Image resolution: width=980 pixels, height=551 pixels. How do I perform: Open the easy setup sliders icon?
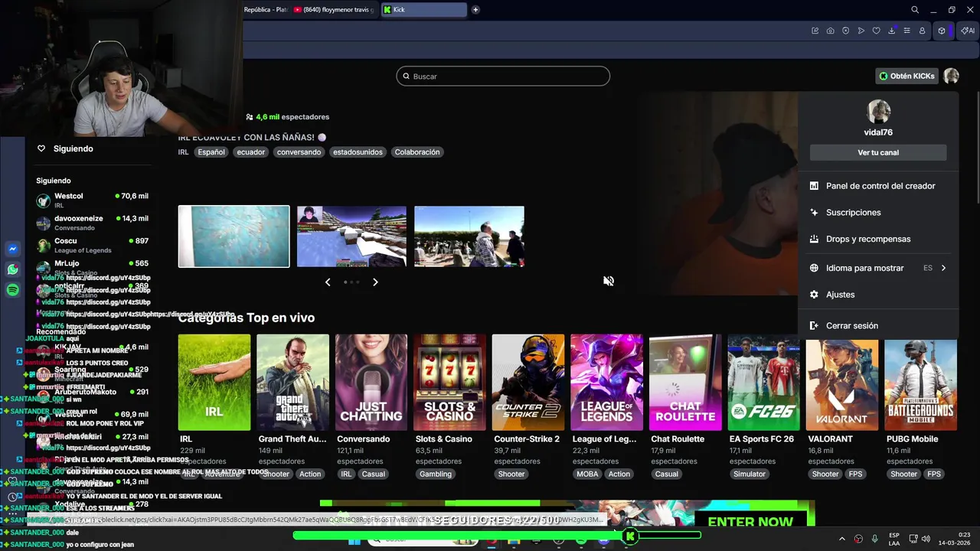[x=907, y=31]
